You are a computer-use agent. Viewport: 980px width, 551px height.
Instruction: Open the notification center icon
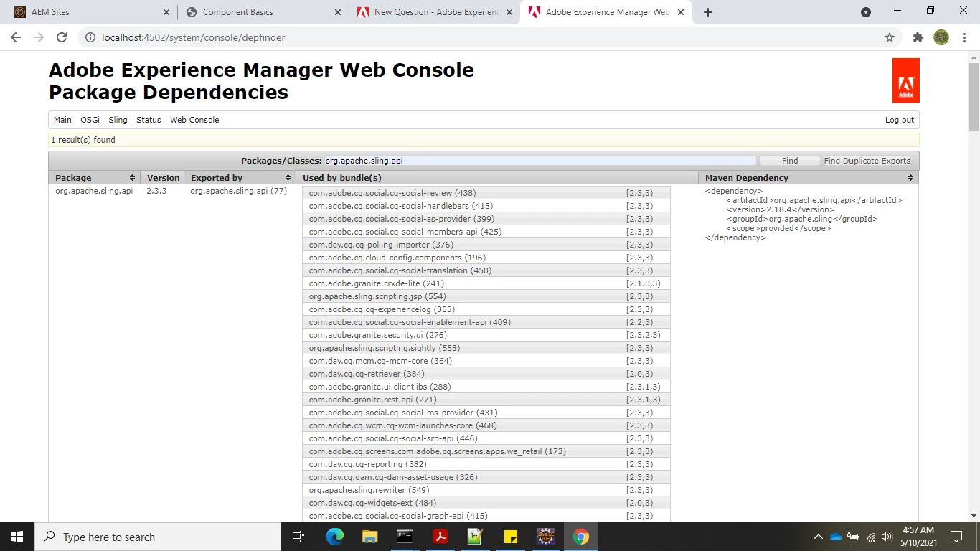[x=956, y=537]
